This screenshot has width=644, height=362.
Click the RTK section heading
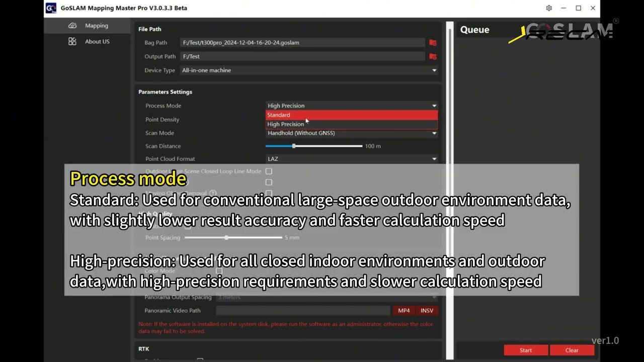144,349
